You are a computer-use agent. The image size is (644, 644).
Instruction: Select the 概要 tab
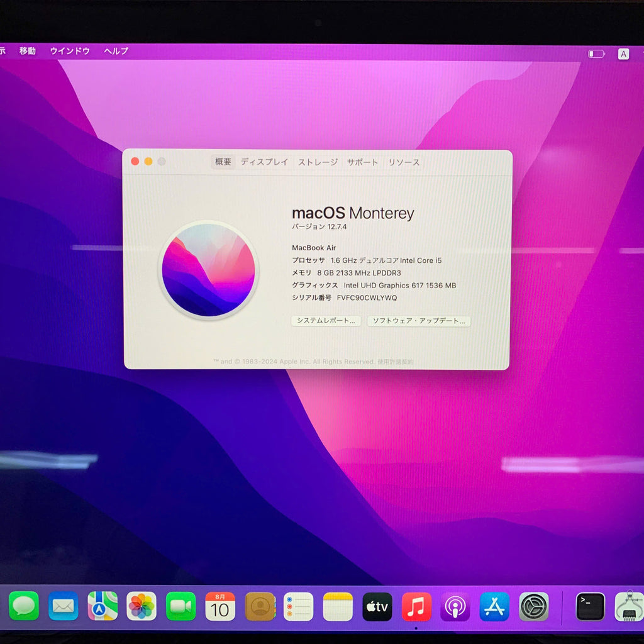[223, 162]
